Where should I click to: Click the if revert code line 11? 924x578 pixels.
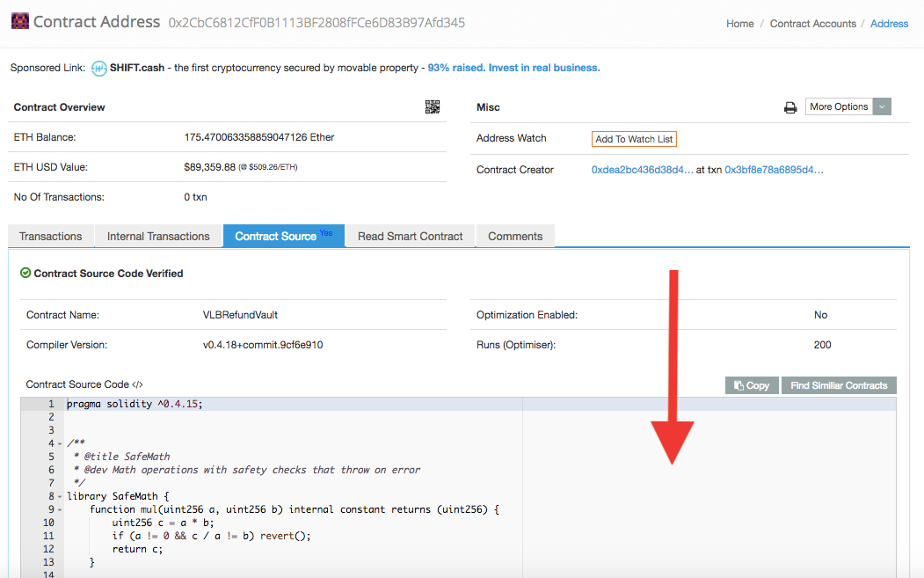[212, 536]
